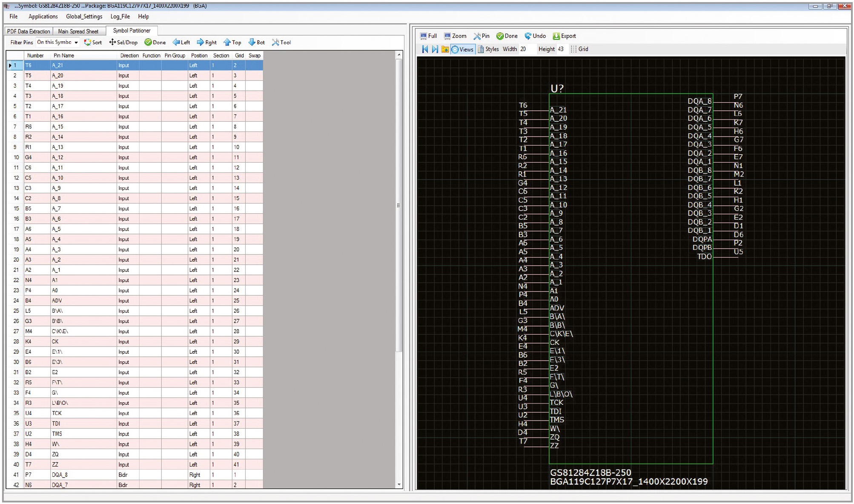Move pins to Top side
Viewport: 854px width, 504px height.
point(232,42)
